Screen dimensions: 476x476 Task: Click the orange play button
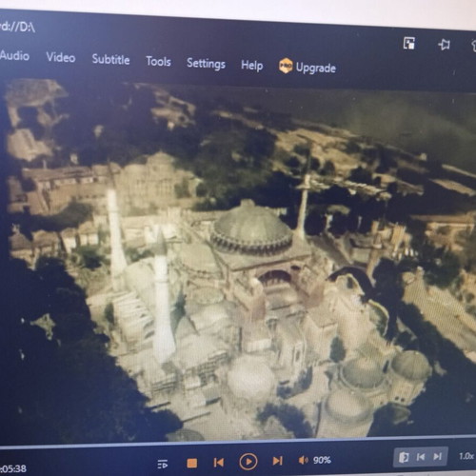tap(248, 462)
